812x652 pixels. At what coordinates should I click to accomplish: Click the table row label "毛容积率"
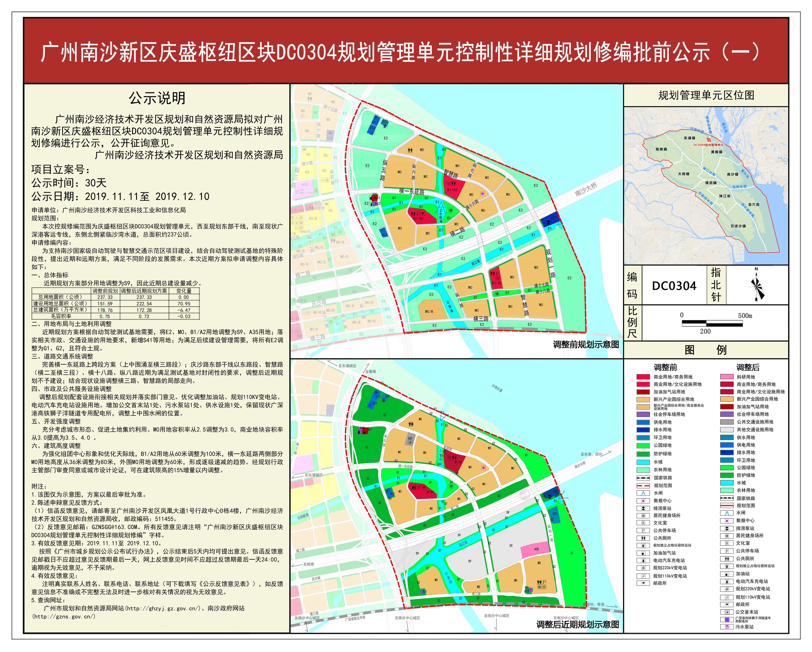61,317
